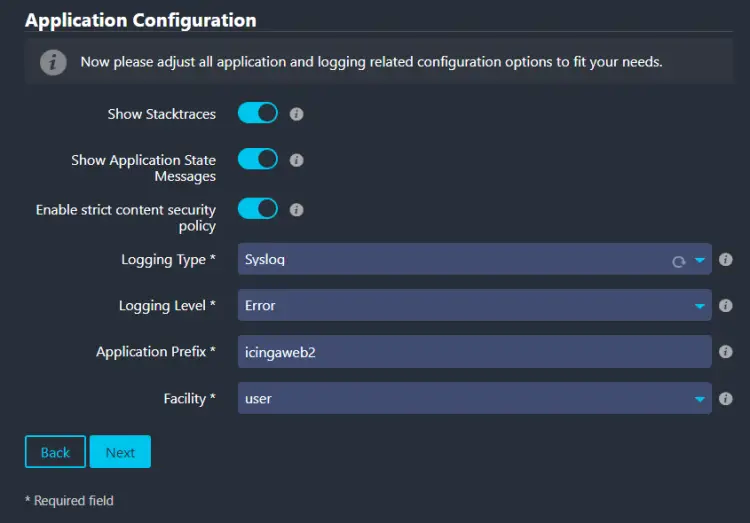The image size is (750, 523).
Task: Open the Facility dropdown set to user
Action: [x=474, y=398]
